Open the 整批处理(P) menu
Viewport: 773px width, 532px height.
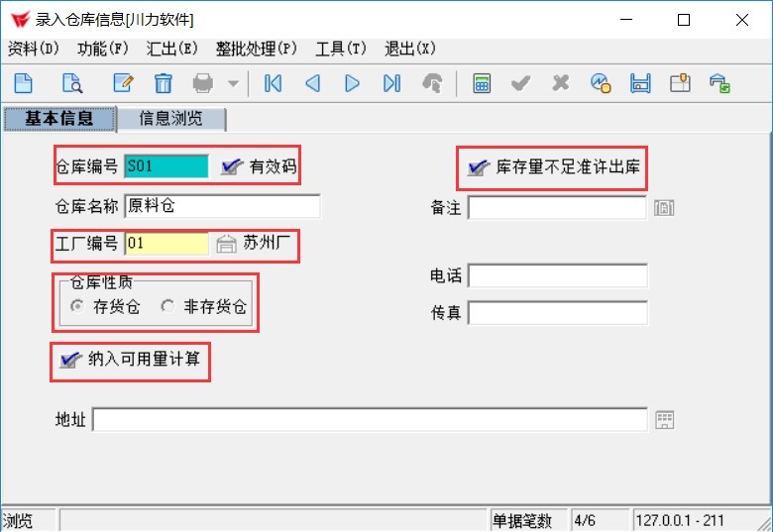257,49
